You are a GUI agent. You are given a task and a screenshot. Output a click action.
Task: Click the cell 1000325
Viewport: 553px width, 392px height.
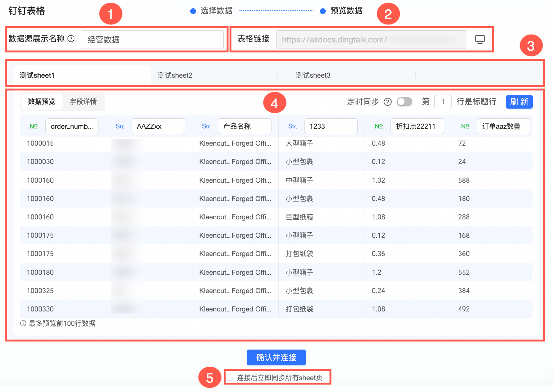40,291
